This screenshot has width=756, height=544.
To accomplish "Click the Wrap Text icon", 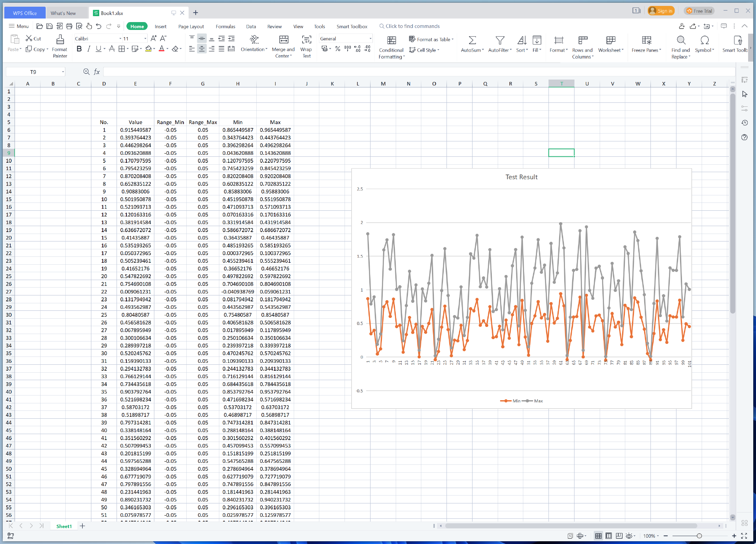I will [x=306, y=40].
